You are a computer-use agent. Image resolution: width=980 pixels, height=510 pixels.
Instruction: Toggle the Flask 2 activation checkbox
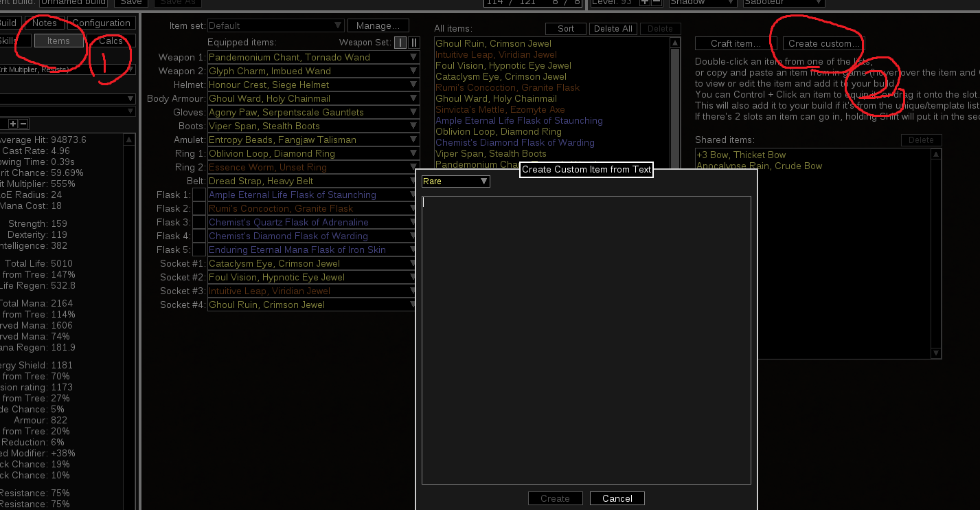(199, 208)
